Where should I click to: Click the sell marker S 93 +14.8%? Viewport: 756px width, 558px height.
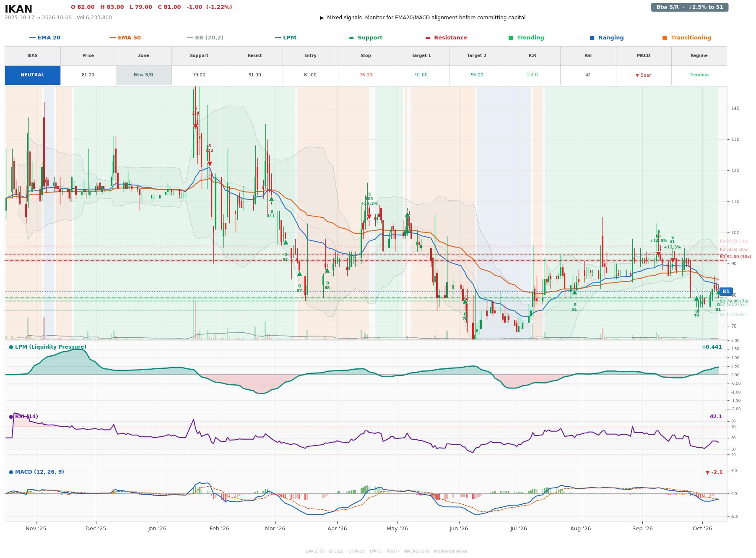point(658,254)
